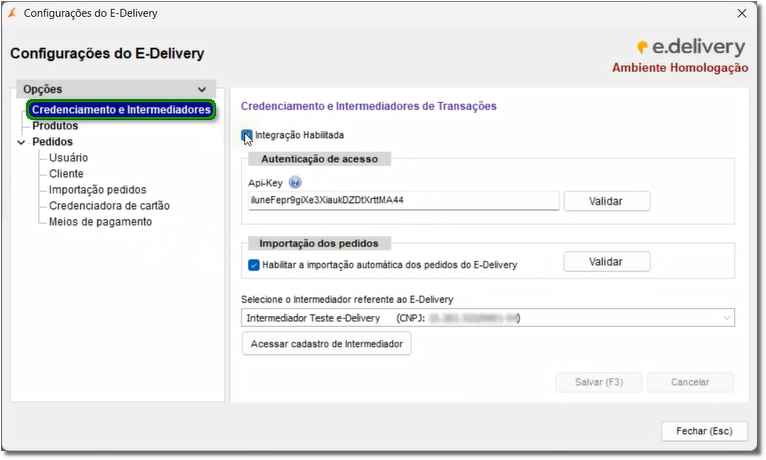Image resolution: width=766 pixels, height=460 pixels.
Task: Click the app icon in the title bar
Action: pyautogui.click(x=10, y=13)
